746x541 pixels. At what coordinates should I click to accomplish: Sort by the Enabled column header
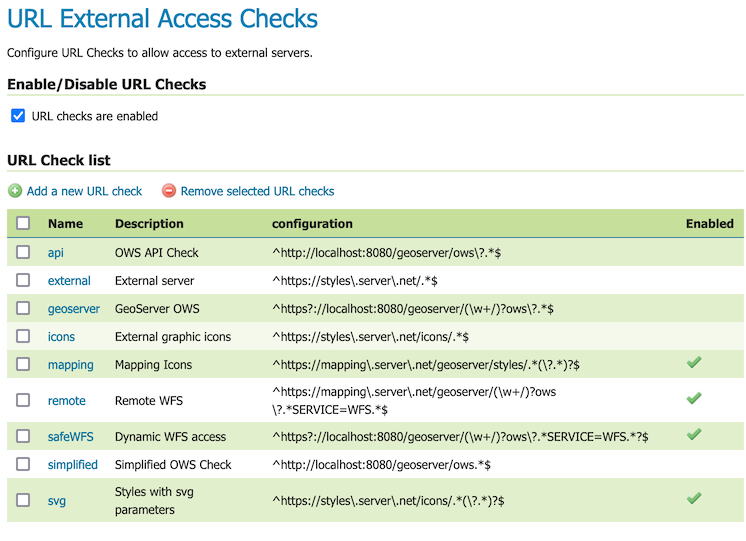tap(709, 224)
